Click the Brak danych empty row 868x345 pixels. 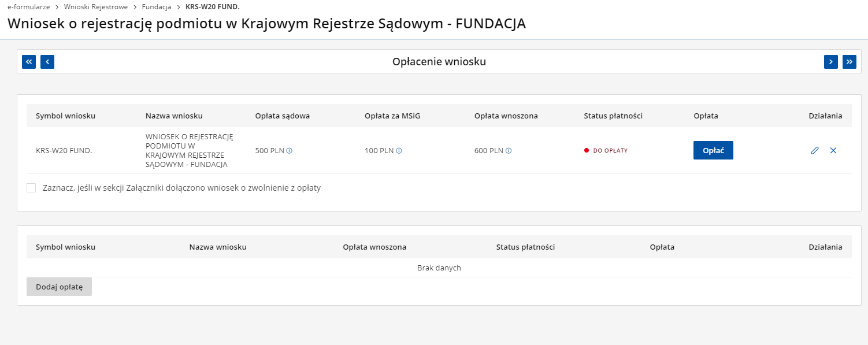coord(439,268)
